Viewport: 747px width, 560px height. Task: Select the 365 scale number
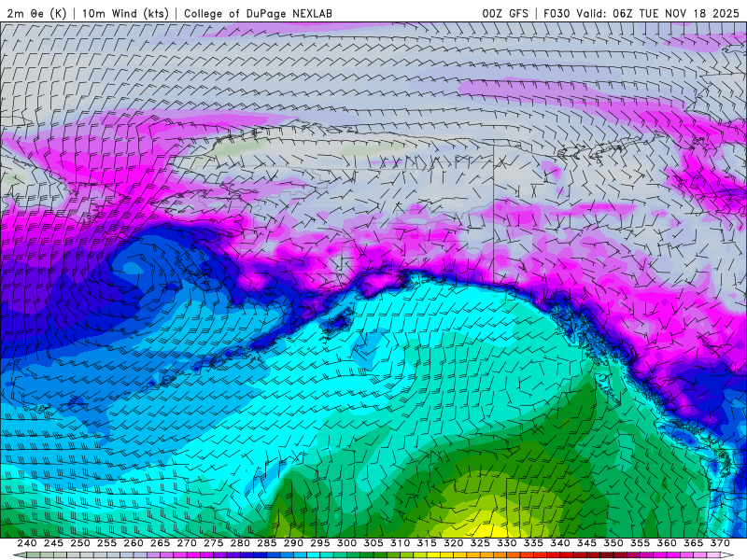[694, 543]
